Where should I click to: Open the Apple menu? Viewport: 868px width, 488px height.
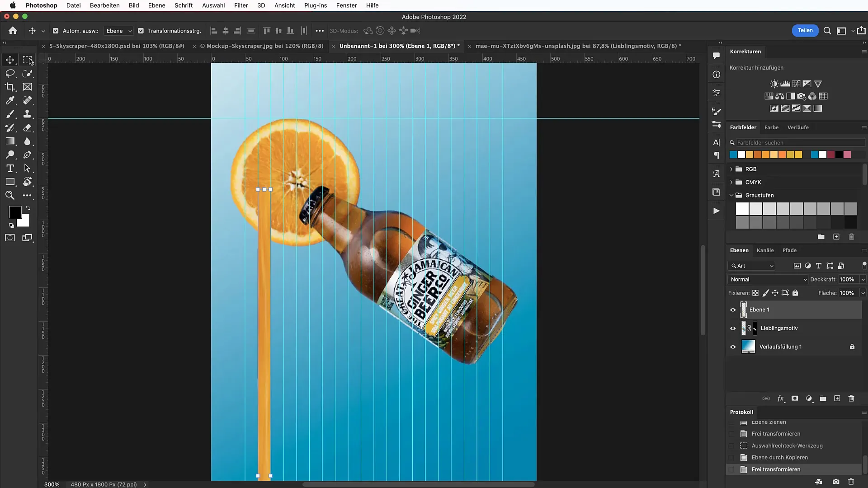[x=13, y=5]
